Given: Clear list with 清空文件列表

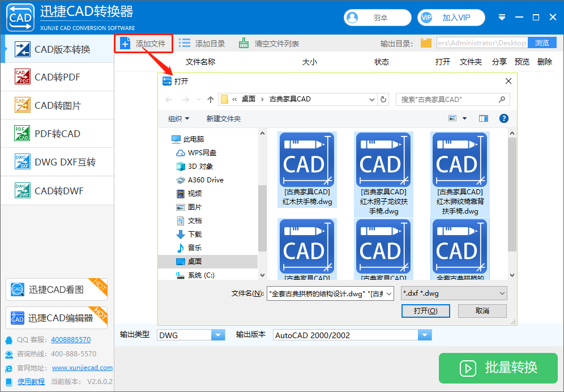Looking at the screenshot, I should [269, 44].
